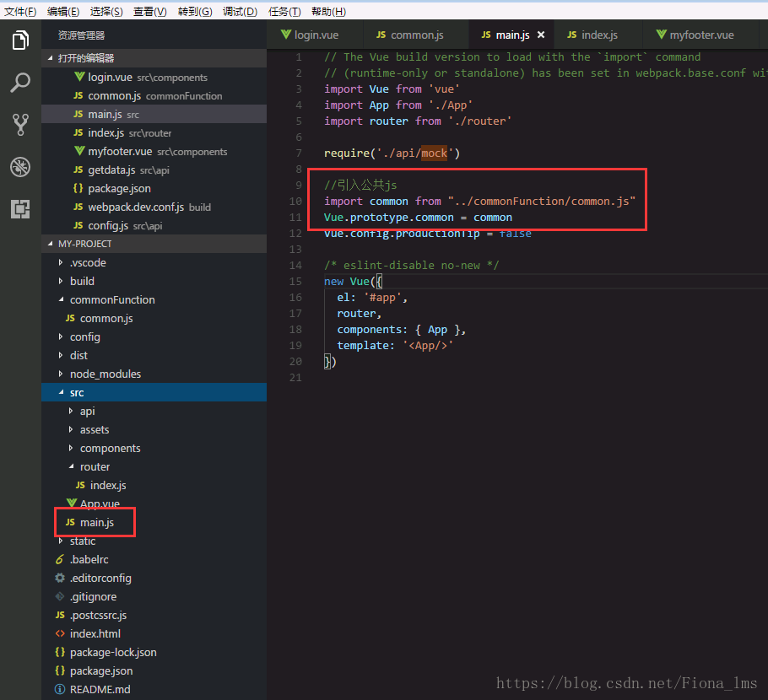The image size is (768, 700).
Task: Collapse the src folder
Action: pos(60,392)
